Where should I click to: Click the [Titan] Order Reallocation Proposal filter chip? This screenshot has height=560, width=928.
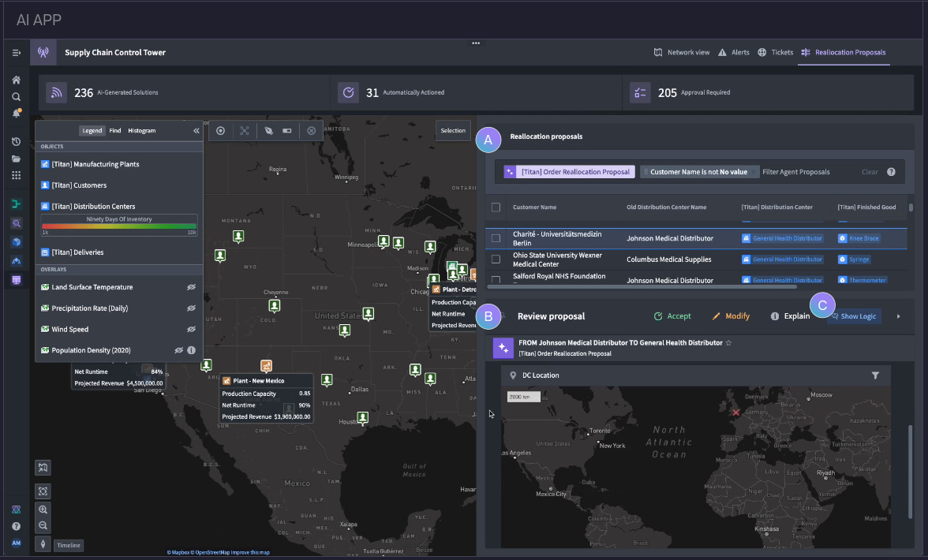coord(570,172)
